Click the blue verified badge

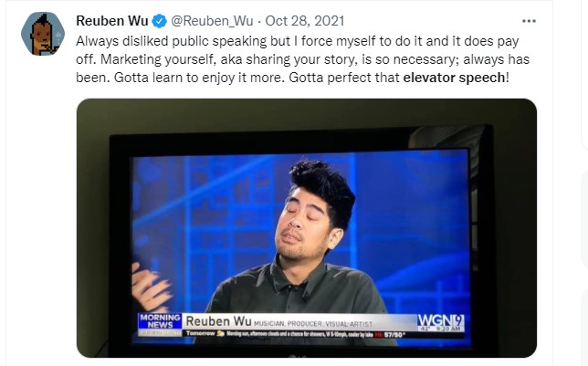point(160,21)
